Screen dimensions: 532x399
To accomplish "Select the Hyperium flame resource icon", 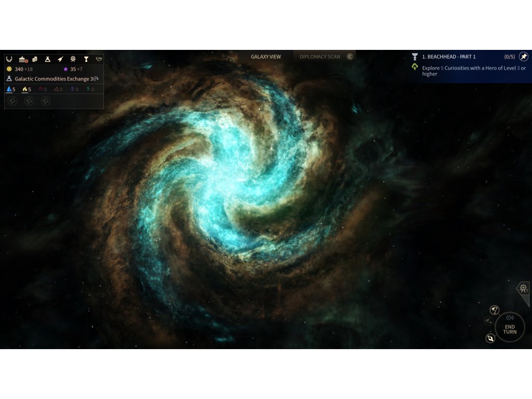I will click(25, 89).
